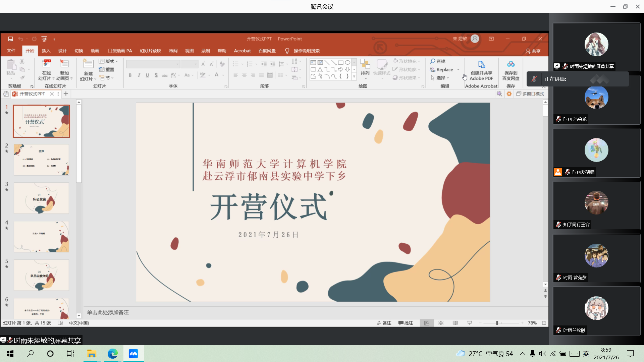The width and height of the screenshot is (644, 362).
Task: Click fit slide to window icon
Action: pyautogui.click(x=544, y=323)
